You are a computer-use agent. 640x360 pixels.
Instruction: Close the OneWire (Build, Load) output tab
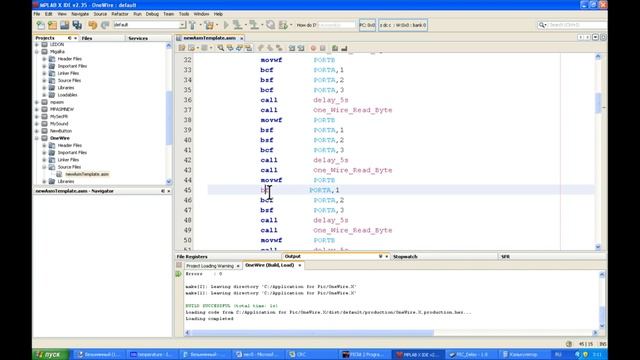coord(300,265)
